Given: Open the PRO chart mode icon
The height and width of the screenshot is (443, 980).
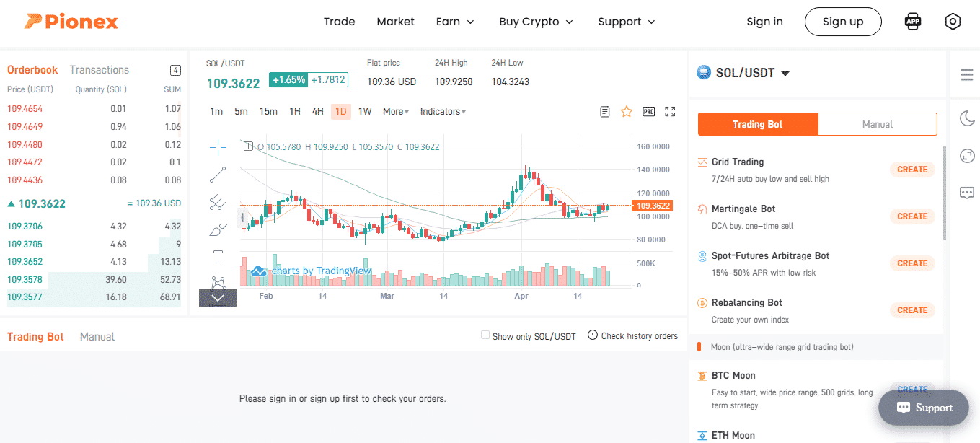Looking at the screenshot, I should (648, 111).
